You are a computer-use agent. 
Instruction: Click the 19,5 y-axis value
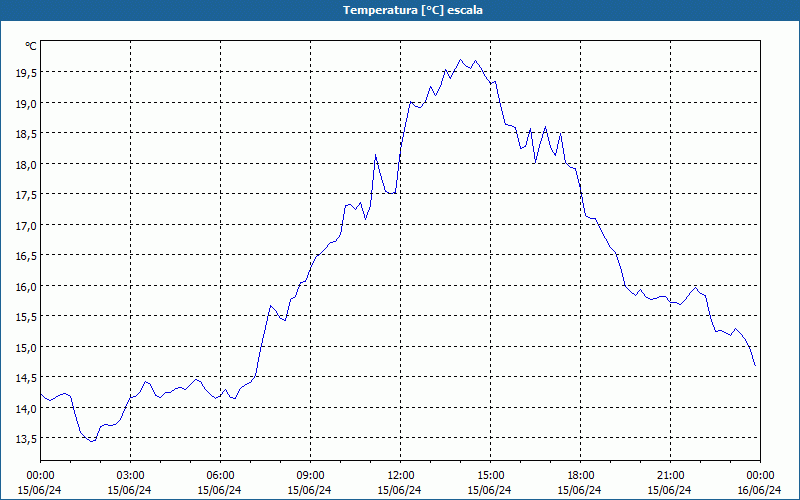point(27,72)
